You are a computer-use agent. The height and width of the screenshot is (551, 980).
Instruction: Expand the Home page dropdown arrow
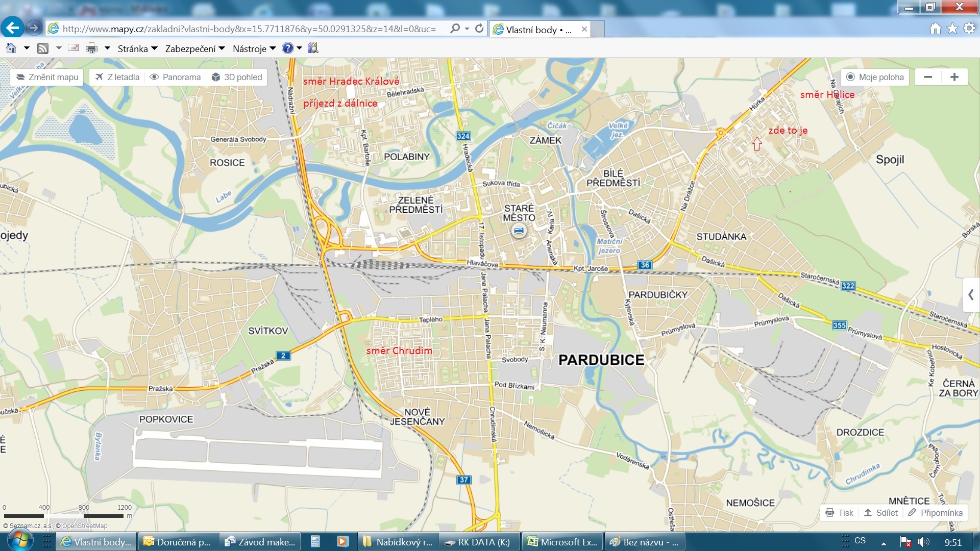[27, 48]
